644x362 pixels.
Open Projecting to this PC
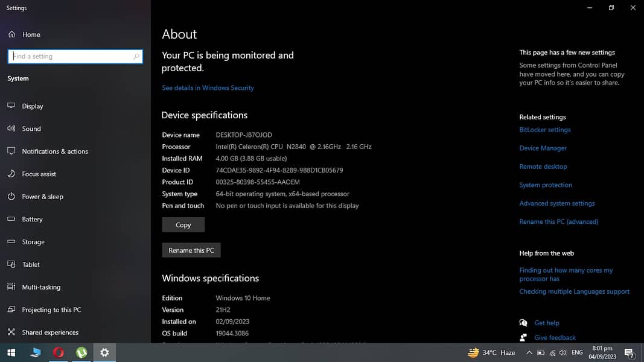(x=51, y=310)
